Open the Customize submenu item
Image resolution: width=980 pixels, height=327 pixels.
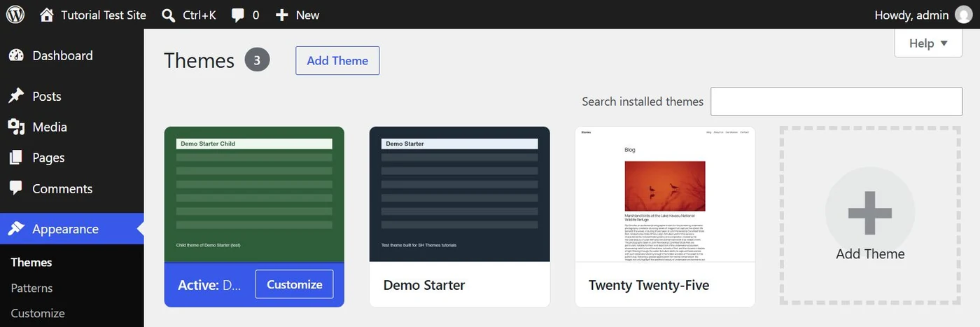[x=38, y=313]
